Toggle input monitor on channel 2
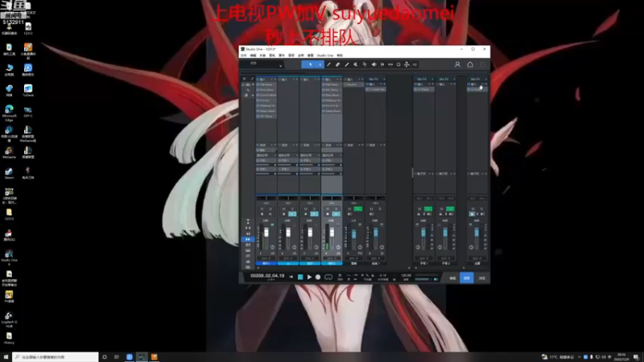Image resolution: width=644 pixels, height=362 pixels. click(x=292, y=214)
